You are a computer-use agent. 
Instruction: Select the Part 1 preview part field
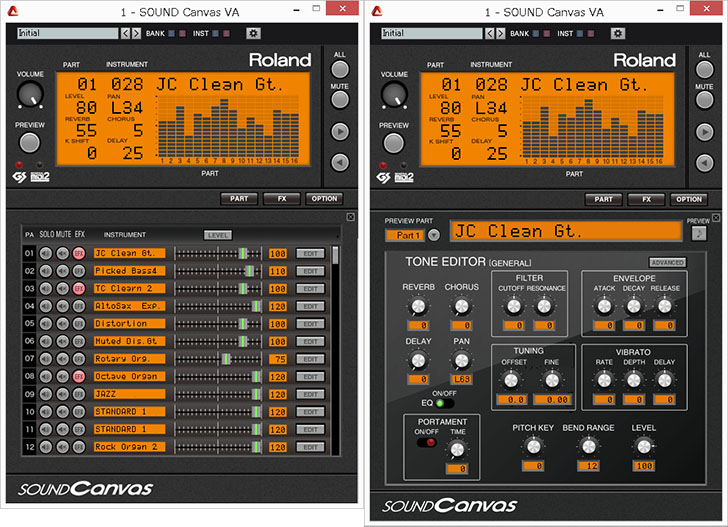pos(405,235)
